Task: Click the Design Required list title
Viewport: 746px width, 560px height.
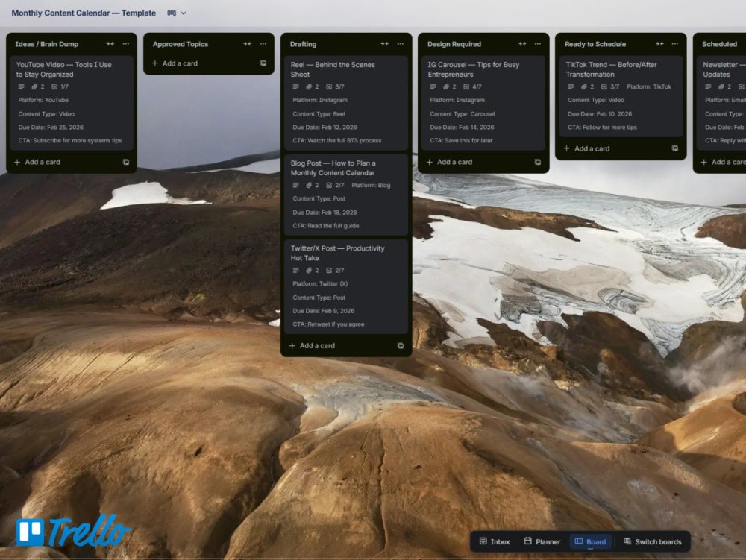Action: pos(454,44)
